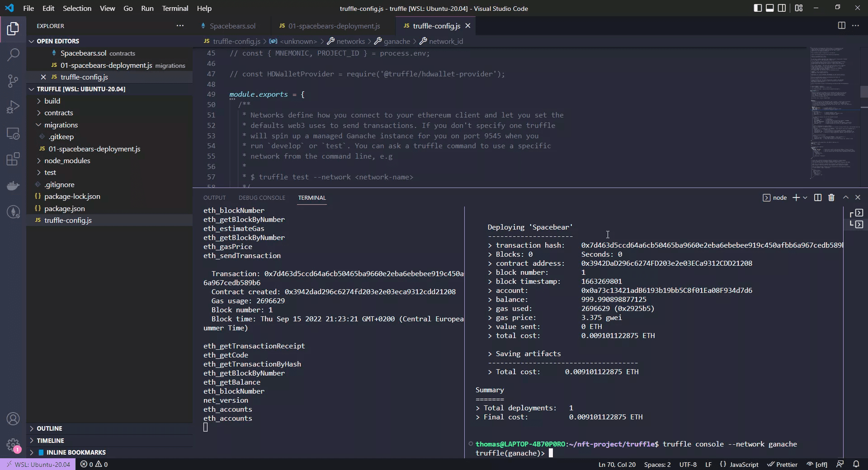Image resolution: width=868 pixels, height=470 pixels.
Task: Click the networks breadcrumb item
Action: pos(346,41)
